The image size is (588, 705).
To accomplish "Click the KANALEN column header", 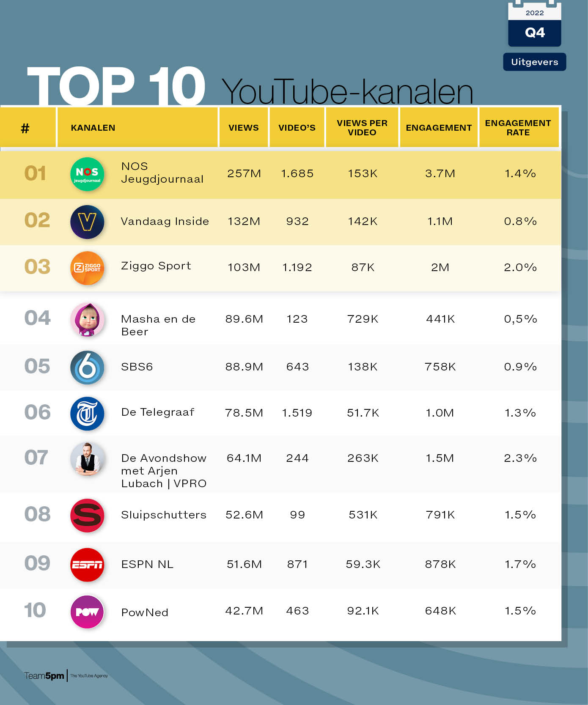I will 93,128.
